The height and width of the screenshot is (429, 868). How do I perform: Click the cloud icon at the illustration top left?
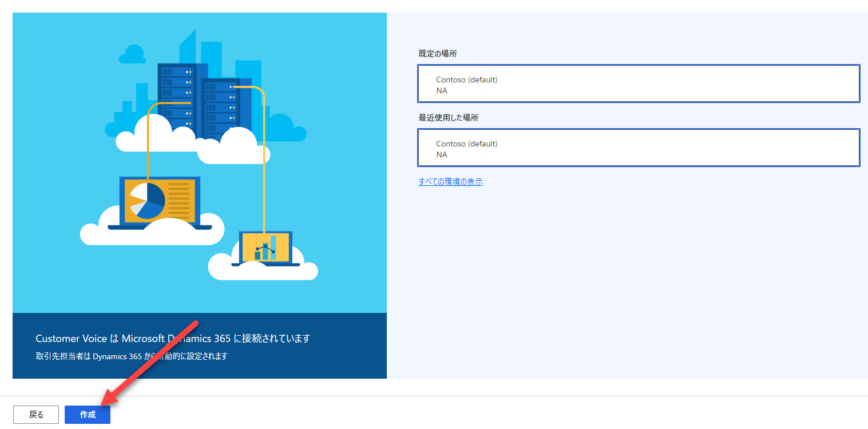tap(132, 54)
